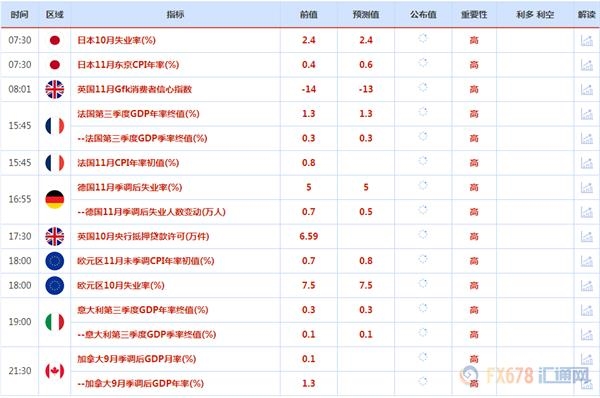
Task: Click the 指标 column header
Action: click(x=175, y=15)
